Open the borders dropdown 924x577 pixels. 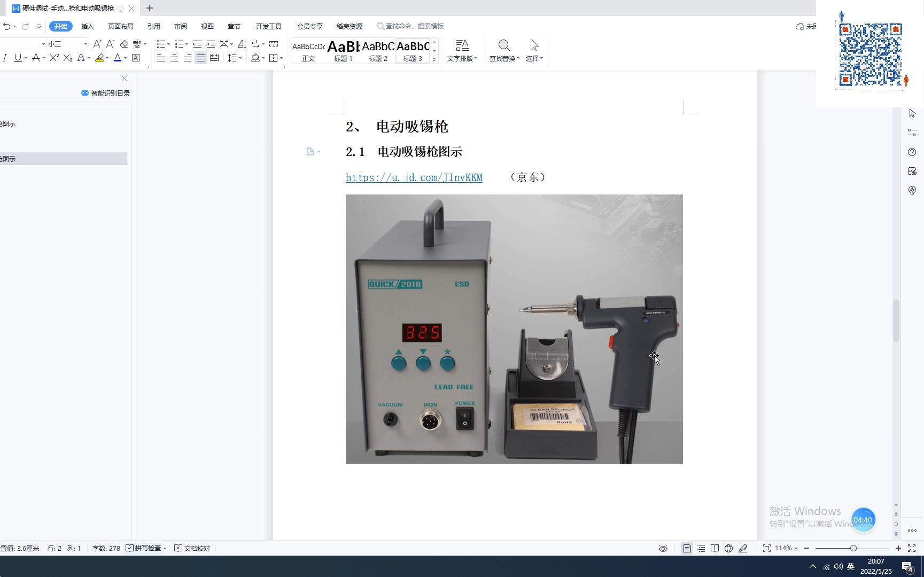coord(281,58)
